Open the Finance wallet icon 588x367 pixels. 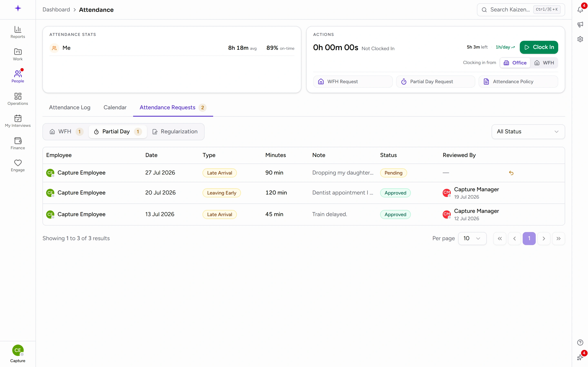pyautogui.click(x=18, y=141)
